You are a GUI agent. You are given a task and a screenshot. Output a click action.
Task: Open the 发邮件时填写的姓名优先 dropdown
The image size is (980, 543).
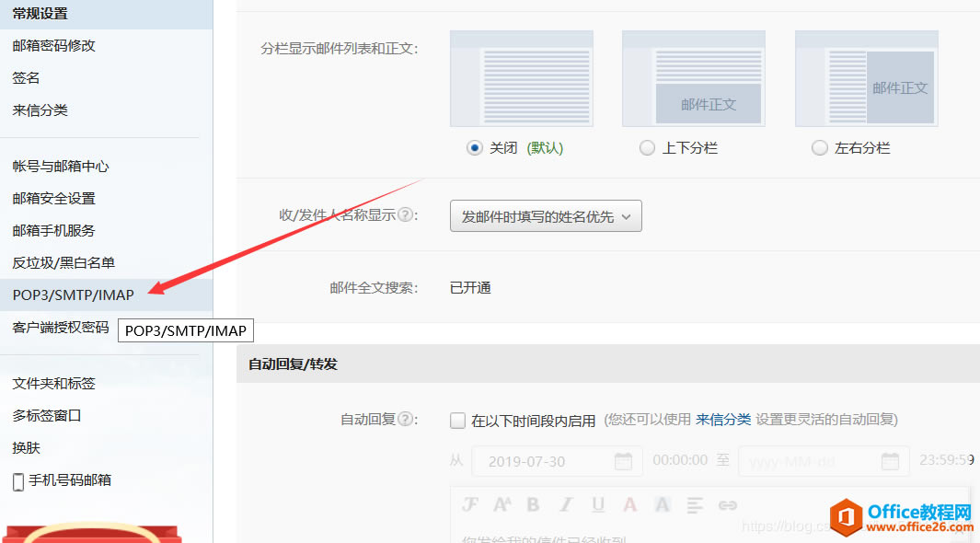coord(546,216)
